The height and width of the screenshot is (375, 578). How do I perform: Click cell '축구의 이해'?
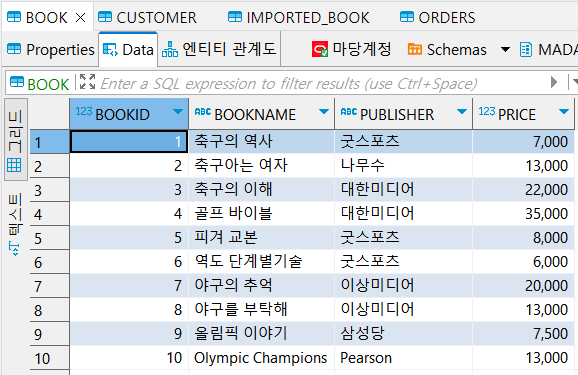click(261, 190)
